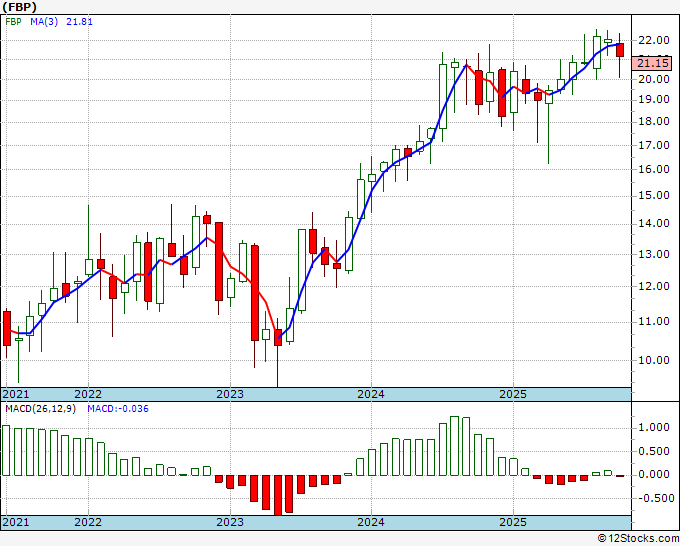Select the FBP legend label
Image resolution: width=680 pixels, height=546 pixels.
coord(13,22)
